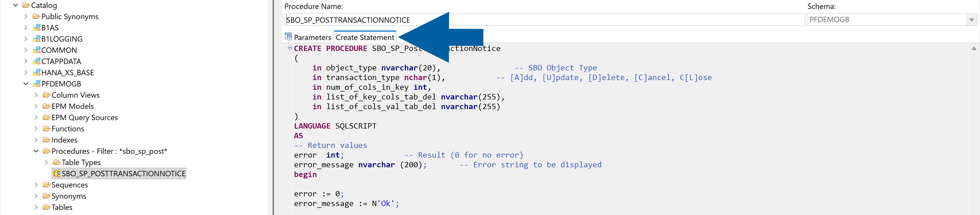Click the B1LOGGING schema icon
This screenshot has height=215, width=980.
36,39
